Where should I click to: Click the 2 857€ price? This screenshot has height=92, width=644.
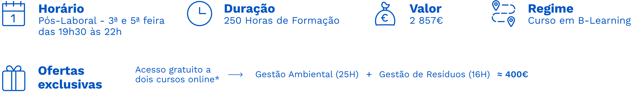click(x=426, y=21)
